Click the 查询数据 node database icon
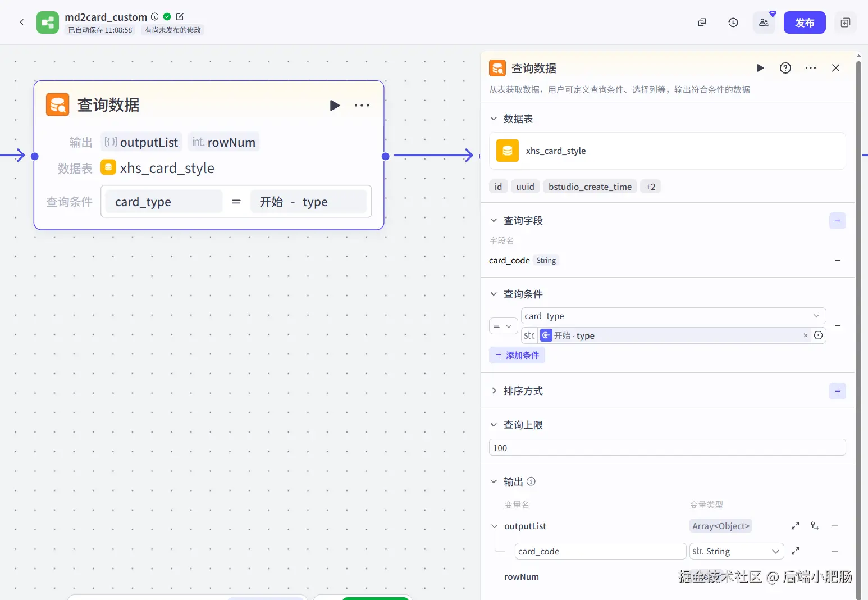 (x=57, y=104)
